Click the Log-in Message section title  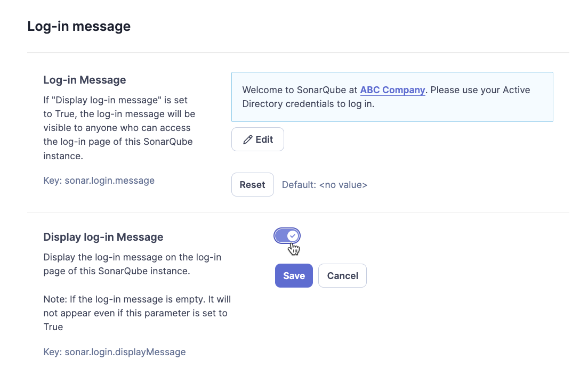pos(84,79)
